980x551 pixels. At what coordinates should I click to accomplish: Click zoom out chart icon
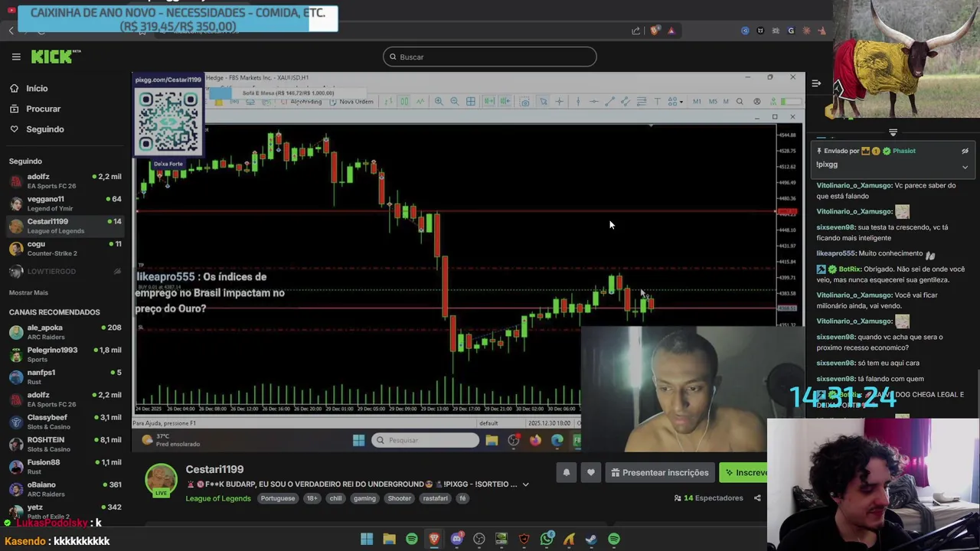click(x=455, y=102)
